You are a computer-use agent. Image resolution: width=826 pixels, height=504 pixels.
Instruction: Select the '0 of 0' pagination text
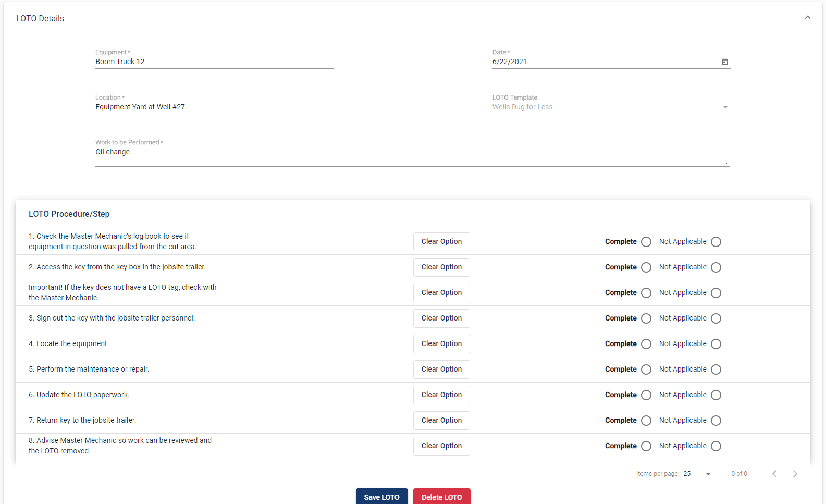739,474
